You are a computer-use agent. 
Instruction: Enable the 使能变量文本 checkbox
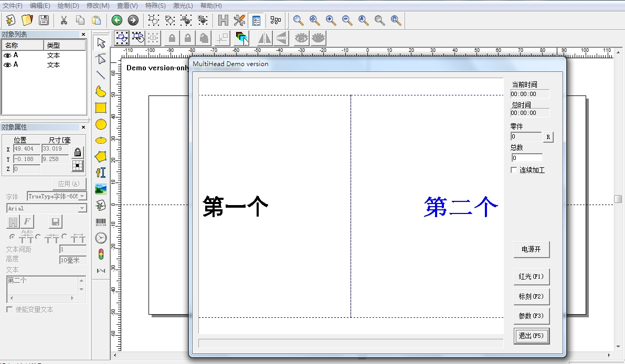point(9,309)
